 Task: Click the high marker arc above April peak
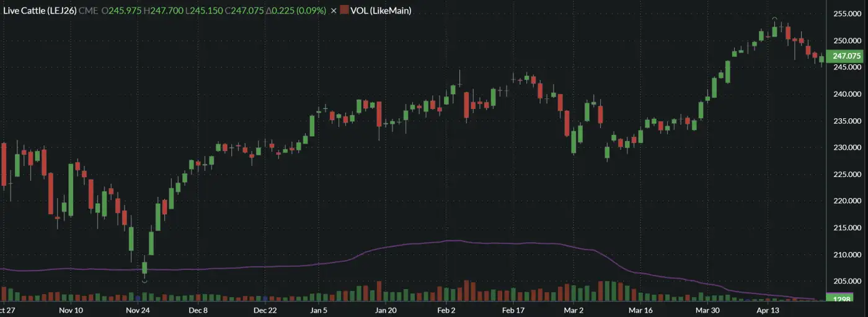tap(774, 19)
